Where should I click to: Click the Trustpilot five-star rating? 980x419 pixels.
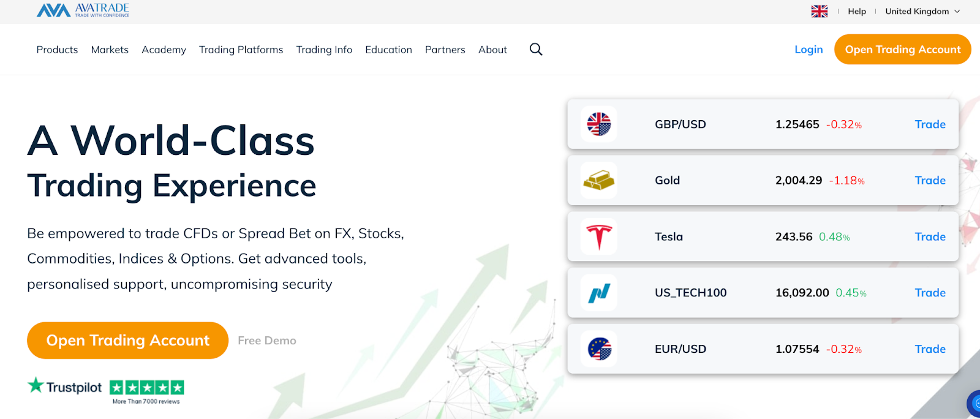click(x=147, y=387)
